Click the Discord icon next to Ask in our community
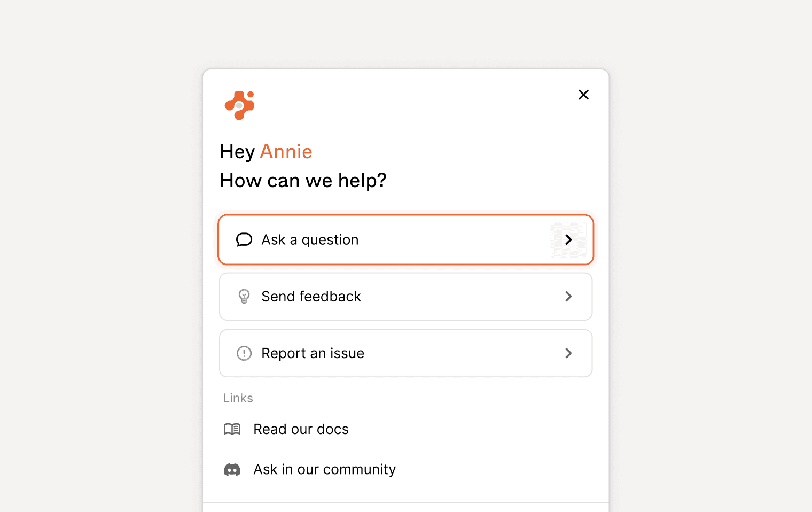 [232, 469]
